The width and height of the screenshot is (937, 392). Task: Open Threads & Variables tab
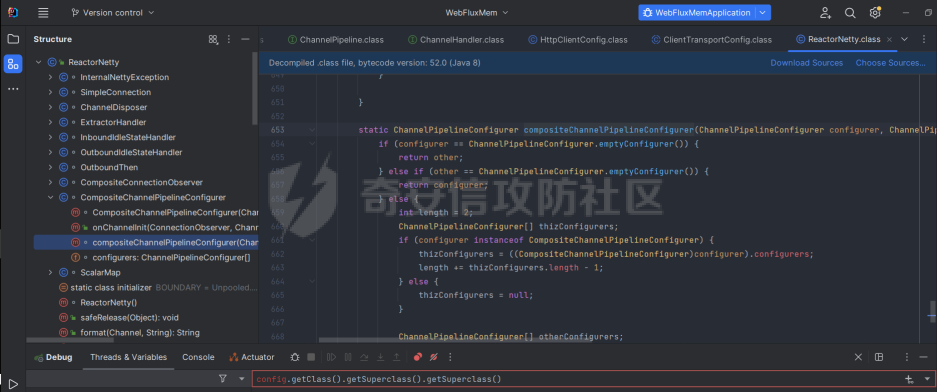coord(128,357)
